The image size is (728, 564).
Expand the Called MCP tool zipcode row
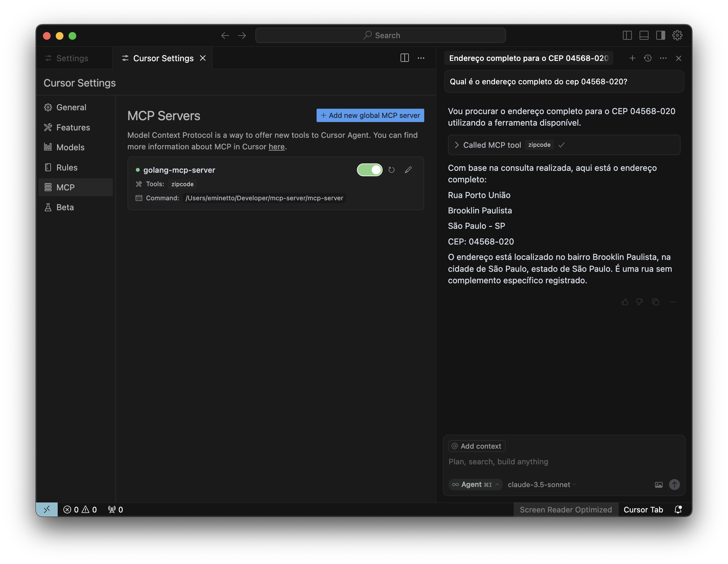(564, 145)
